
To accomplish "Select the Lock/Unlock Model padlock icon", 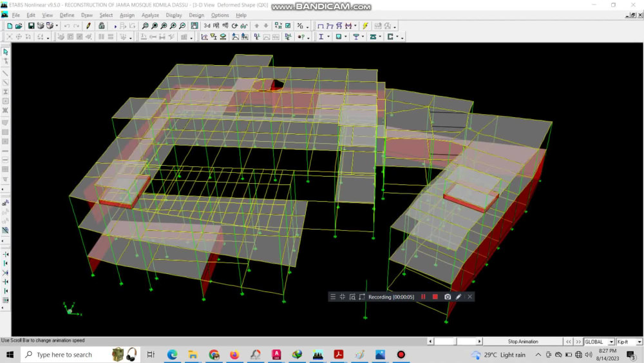I will point(102,26).
